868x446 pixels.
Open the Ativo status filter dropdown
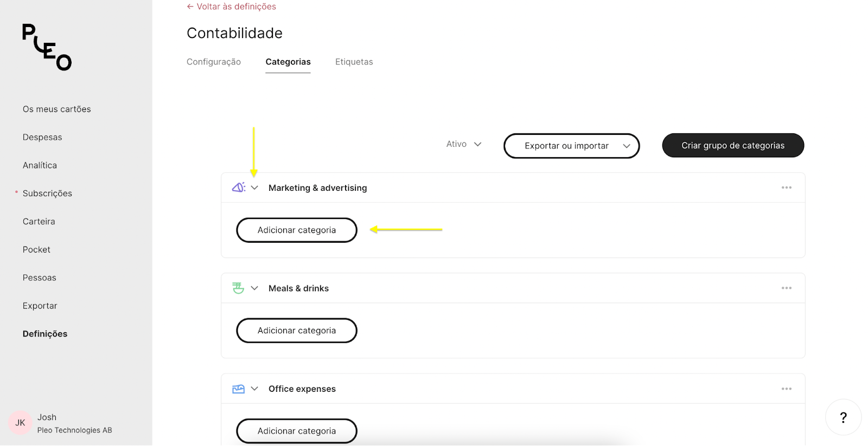(x=464, y=144)
